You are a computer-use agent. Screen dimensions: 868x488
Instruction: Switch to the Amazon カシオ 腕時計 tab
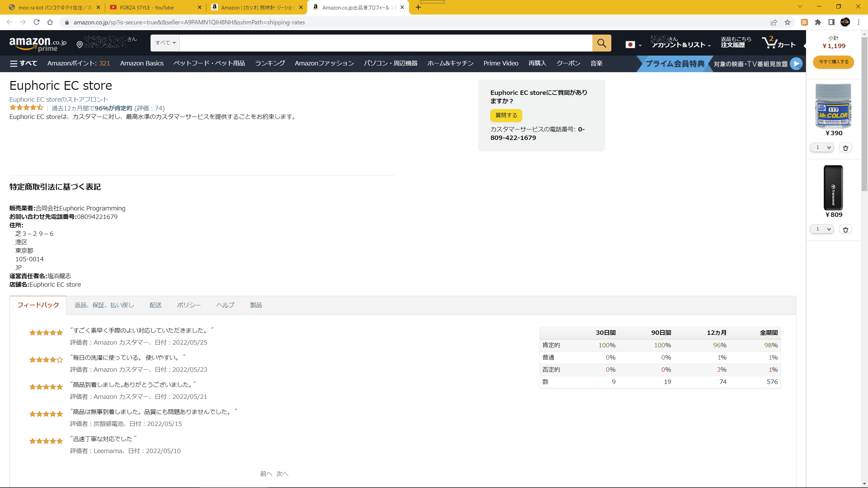pos(257,7)
